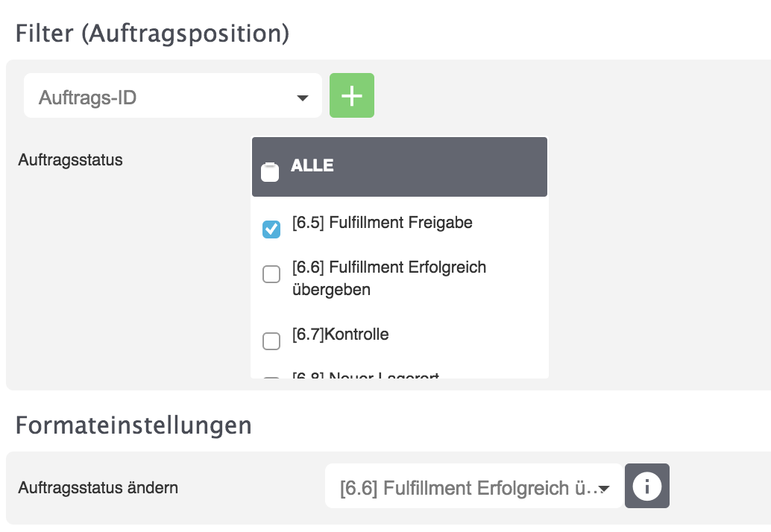Click the arrow of the Auftrags-ID select

pos(302,98)
